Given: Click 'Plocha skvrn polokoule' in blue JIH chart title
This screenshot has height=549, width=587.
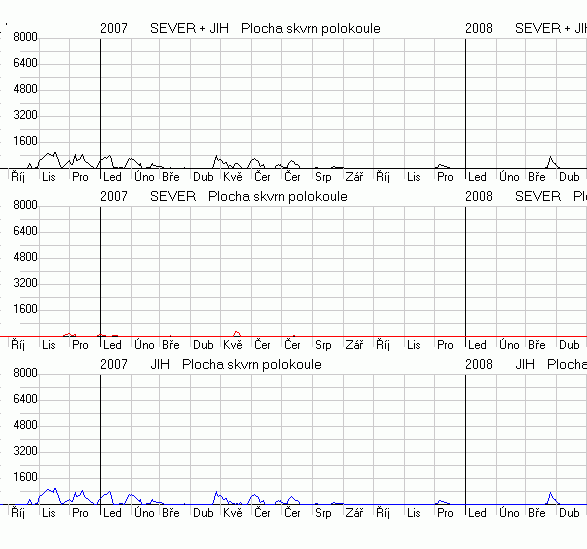Looking at the screenshot, I should tap(252, 365).
